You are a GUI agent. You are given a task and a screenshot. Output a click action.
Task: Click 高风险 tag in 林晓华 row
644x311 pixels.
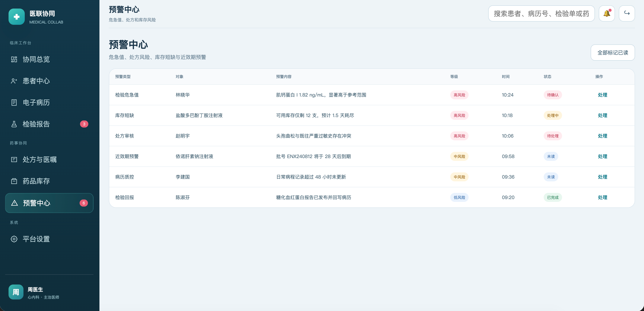pyautogui.click(x=459, y=95)
